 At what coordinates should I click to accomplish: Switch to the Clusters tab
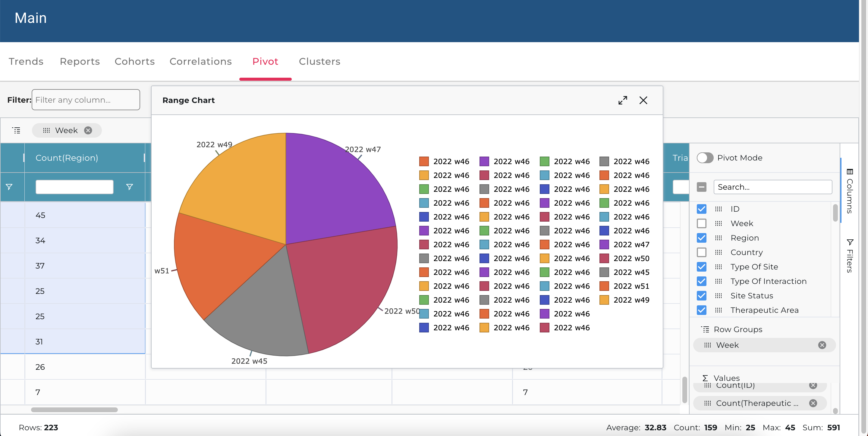(x=319, y=61)
